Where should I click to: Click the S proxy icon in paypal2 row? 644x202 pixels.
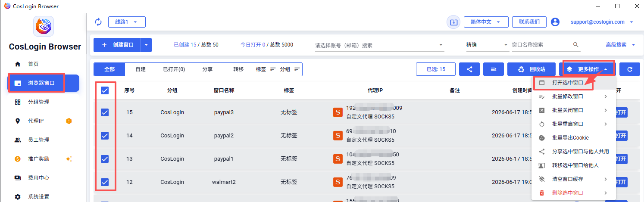(338, 136)
